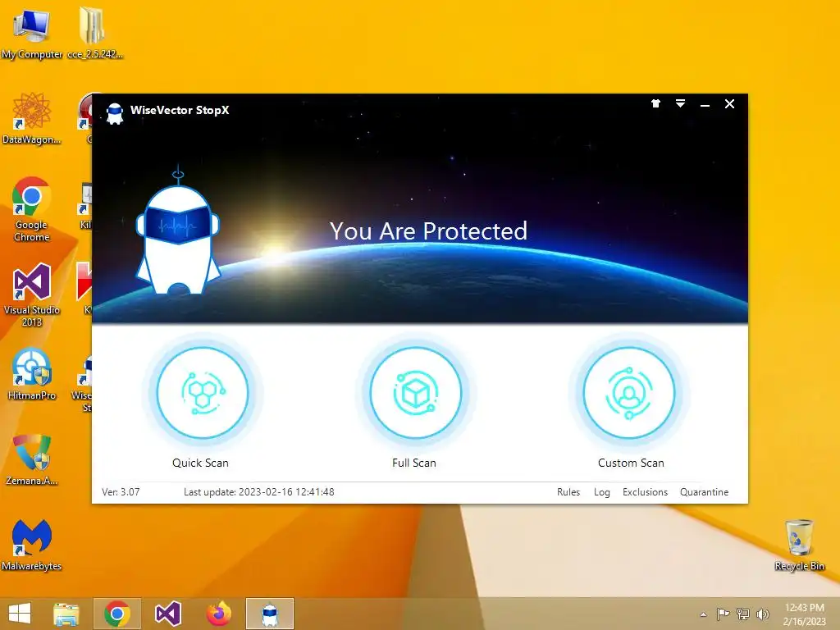The height and width of the screenshot is (630, 840).
Task: Click the Ver: 3.07 text
Action: click(121, 492)
